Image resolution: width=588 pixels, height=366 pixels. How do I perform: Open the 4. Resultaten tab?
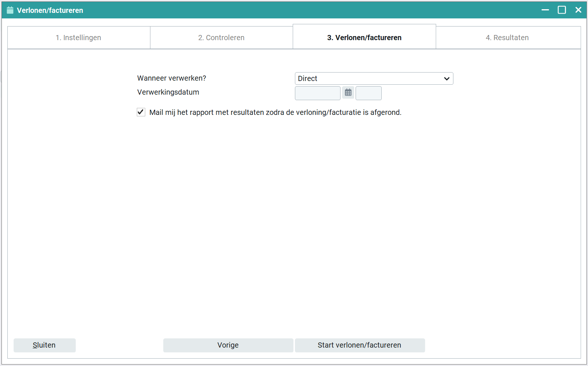(x=507, y=38)
